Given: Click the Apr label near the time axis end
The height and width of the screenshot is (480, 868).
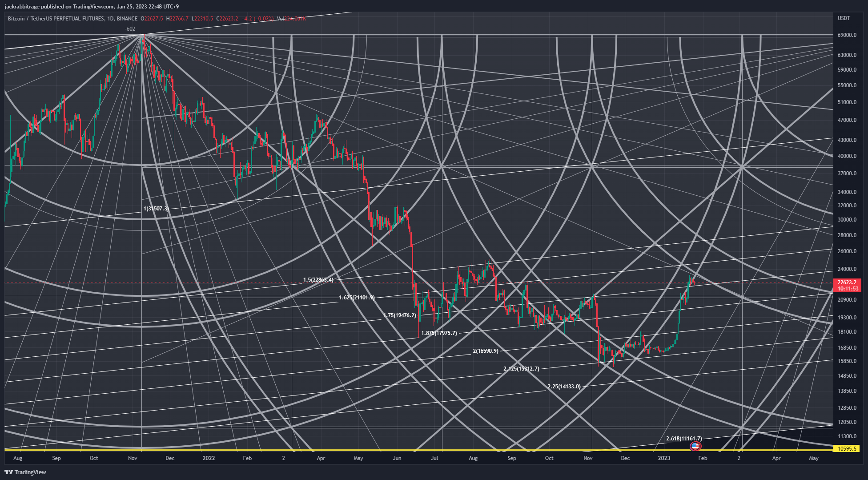Looking at the screenshot, I should pyautogui.click(x=776, y=458).
